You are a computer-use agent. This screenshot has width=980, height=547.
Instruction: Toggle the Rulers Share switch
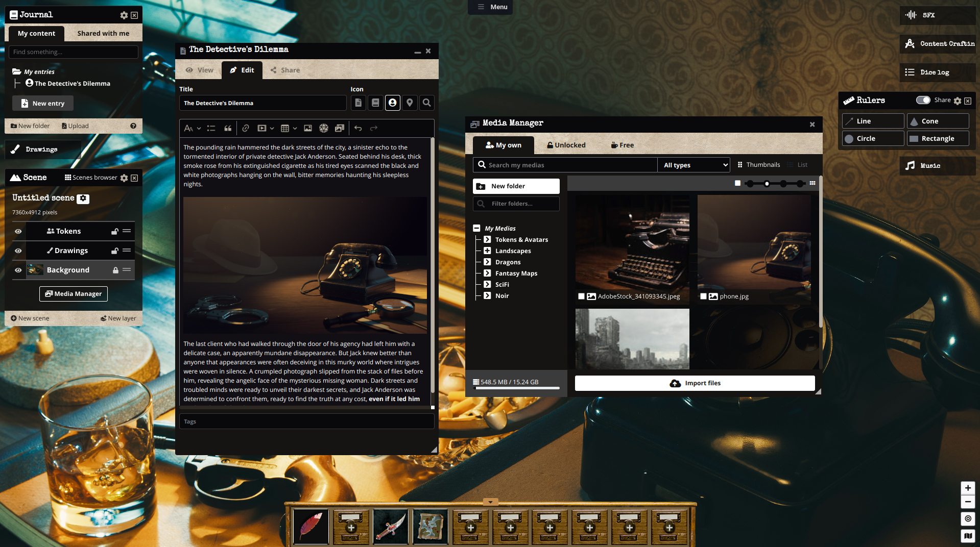[923, 100]
